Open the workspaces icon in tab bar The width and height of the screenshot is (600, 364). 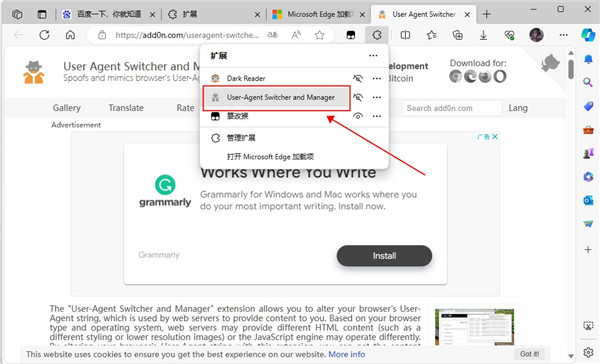(x=17, y=15)
